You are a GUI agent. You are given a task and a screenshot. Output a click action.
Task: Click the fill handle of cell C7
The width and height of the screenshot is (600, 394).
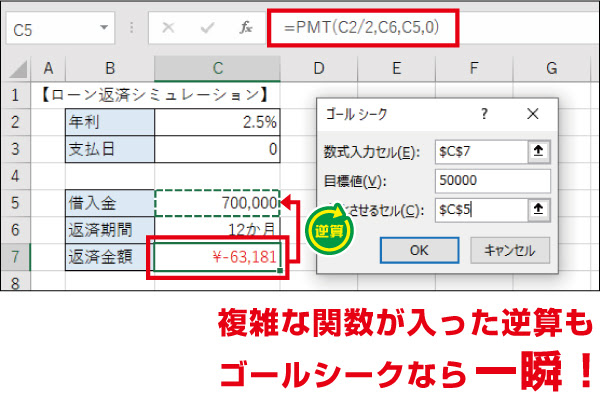coord(280,270)
